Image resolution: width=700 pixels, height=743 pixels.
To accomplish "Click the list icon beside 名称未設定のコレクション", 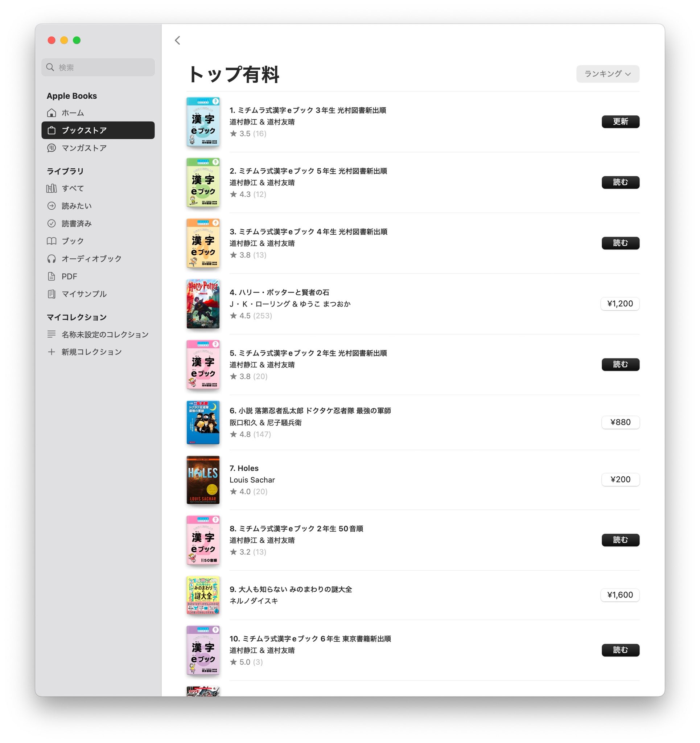I will pos(52,334).
